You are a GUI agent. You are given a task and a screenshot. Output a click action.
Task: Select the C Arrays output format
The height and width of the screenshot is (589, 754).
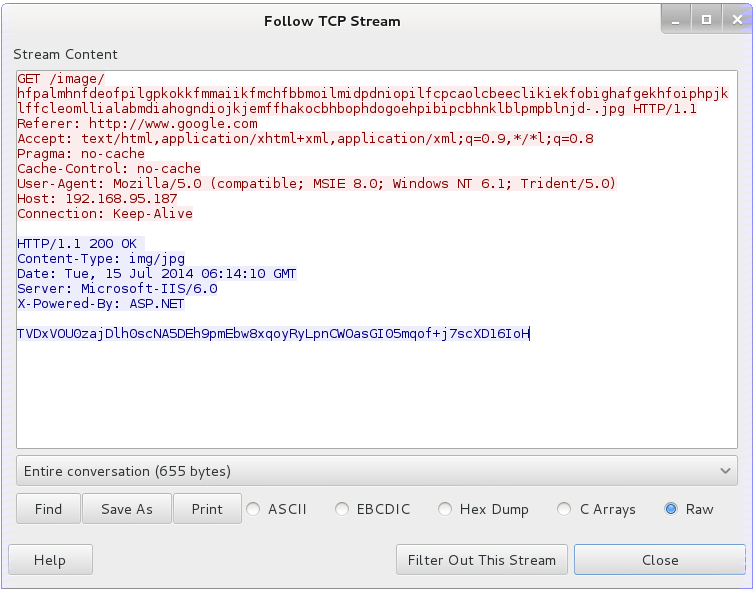(565, 509)
